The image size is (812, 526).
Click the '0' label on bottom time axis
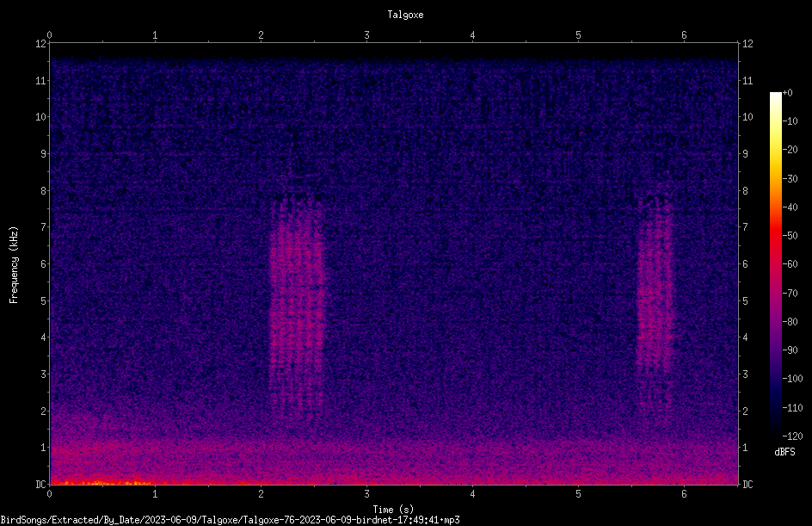click(x=49, y=494)
